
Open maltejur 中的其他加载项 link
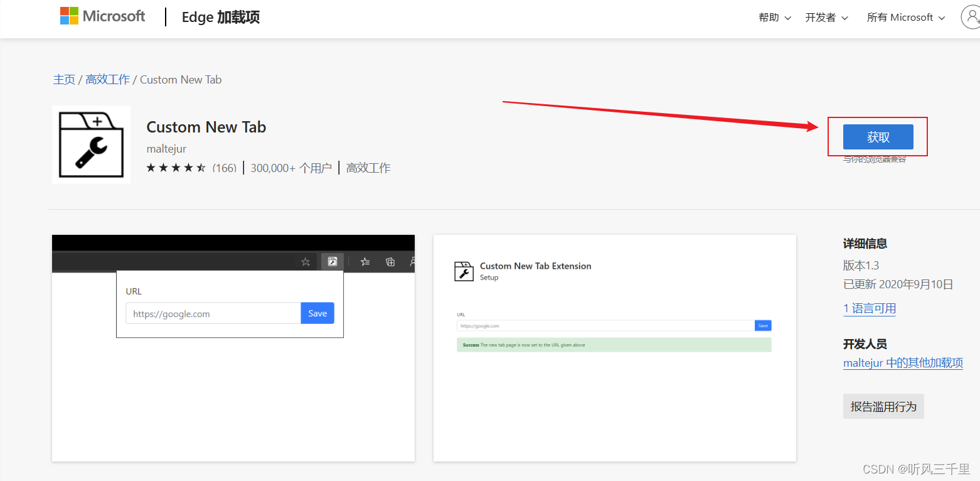(903, 363)
